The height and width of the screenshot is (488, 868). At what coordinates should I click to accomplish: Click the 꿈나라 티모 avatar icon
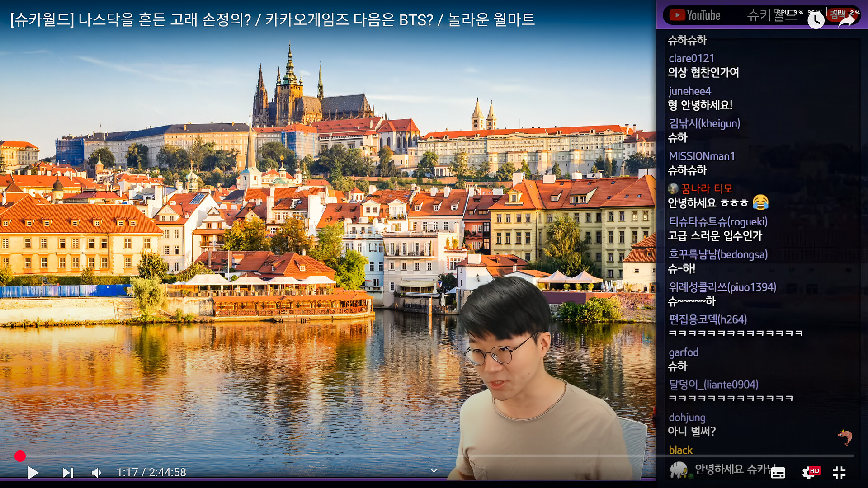pos(673,188)
